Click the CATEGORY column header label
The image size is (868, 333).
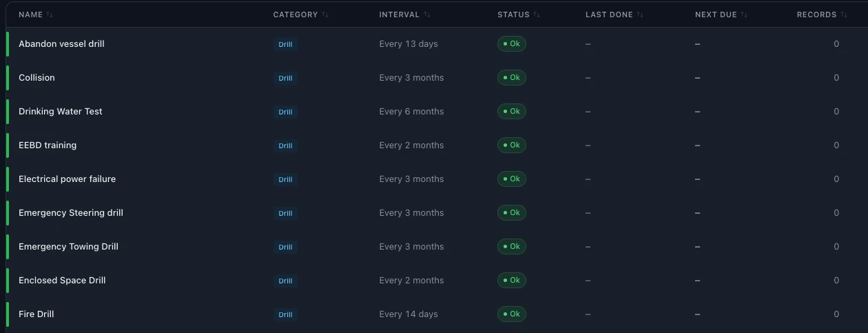pos(296,14)
